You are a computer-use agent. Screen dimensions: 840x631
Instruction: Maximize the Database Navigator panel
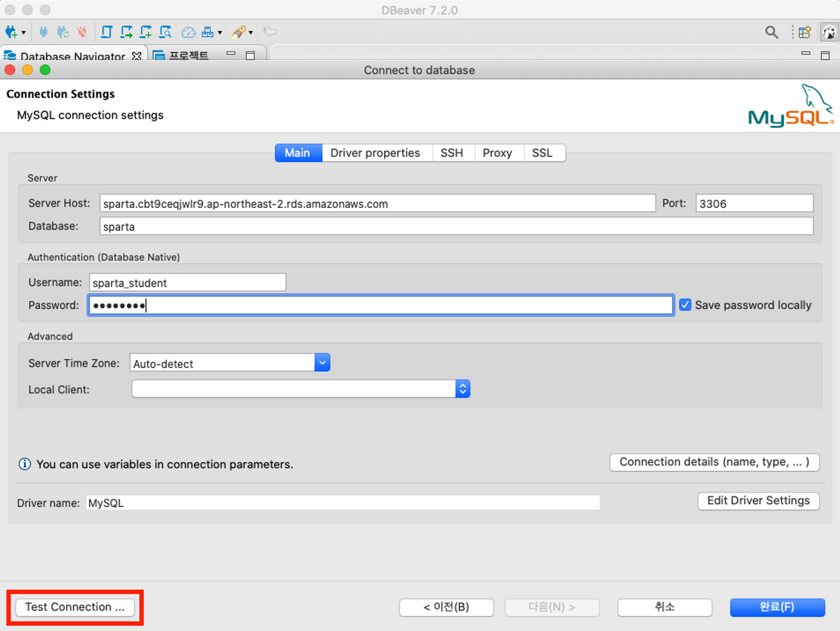click(x=250, y=55)
